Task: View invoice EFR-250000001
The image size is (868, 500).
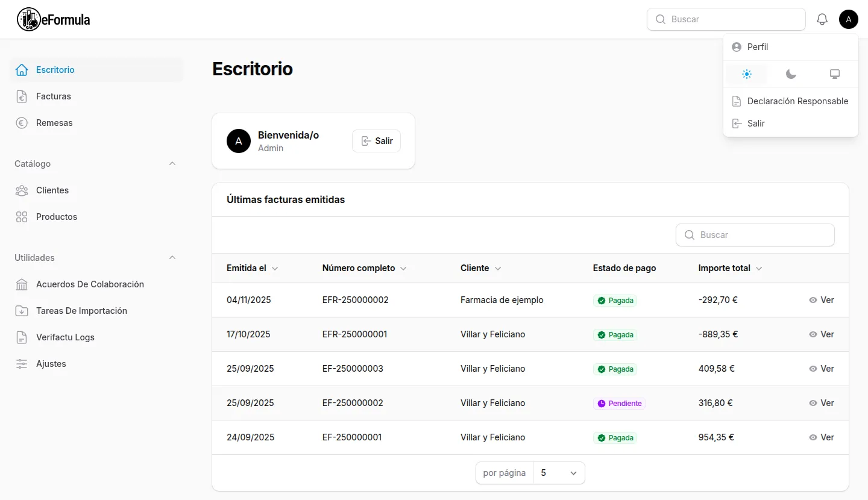Action: coord(822,334)
